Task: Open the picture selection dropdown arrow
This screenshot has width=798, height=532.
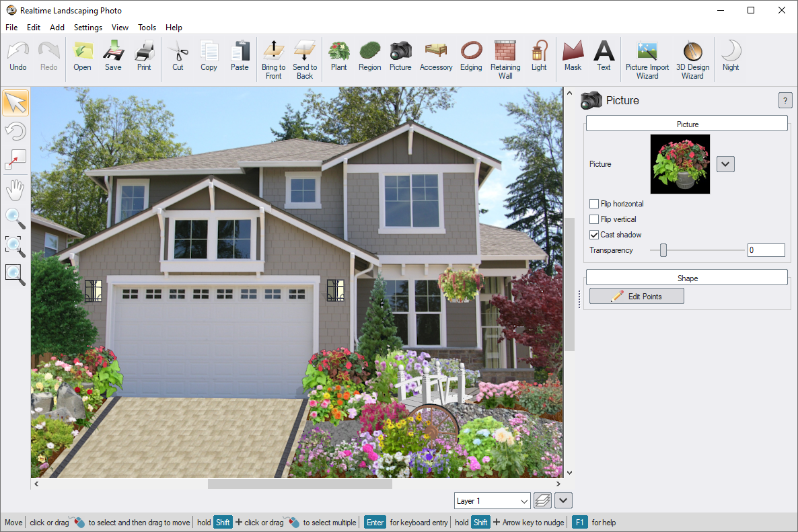Action: click(725, 163)
